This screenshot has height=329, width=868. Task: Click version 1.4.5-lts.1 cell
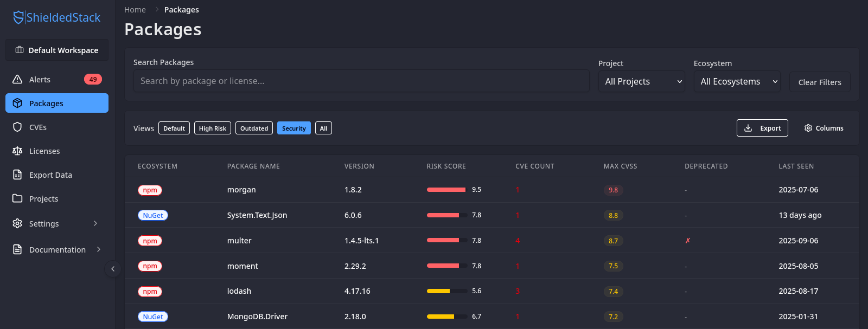coord(361,241)
